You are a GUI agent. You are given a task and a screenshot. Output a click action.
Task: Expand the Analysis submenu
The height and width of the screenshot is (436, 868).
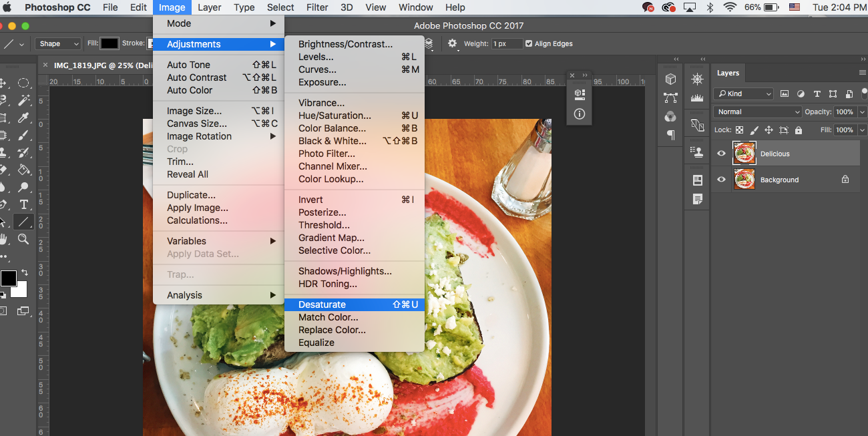pyautogui.click(x=218, y=295)
